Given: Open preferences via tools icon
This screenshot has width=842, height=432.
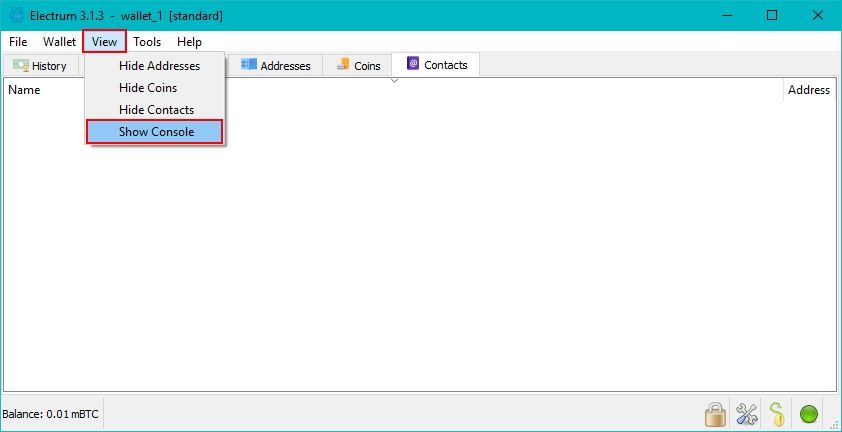Looking at the screenshot, I should [747, 414].
